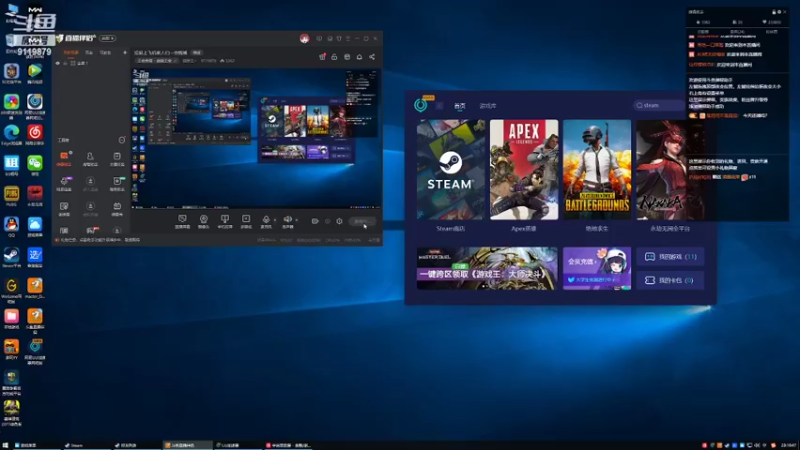
Task: Switch to launcher's 首页 tab
Action: tap(460, 106)
